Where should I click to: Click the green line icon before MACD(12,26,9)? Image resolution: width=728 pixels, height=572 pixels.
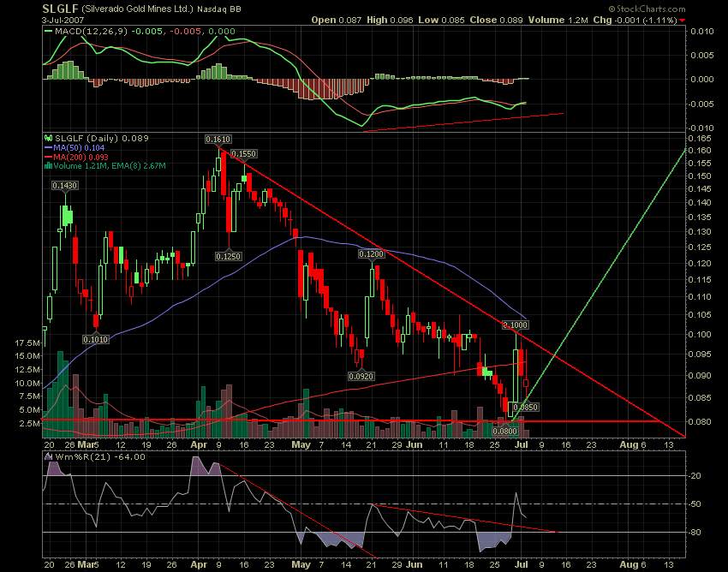click(48, 31)
